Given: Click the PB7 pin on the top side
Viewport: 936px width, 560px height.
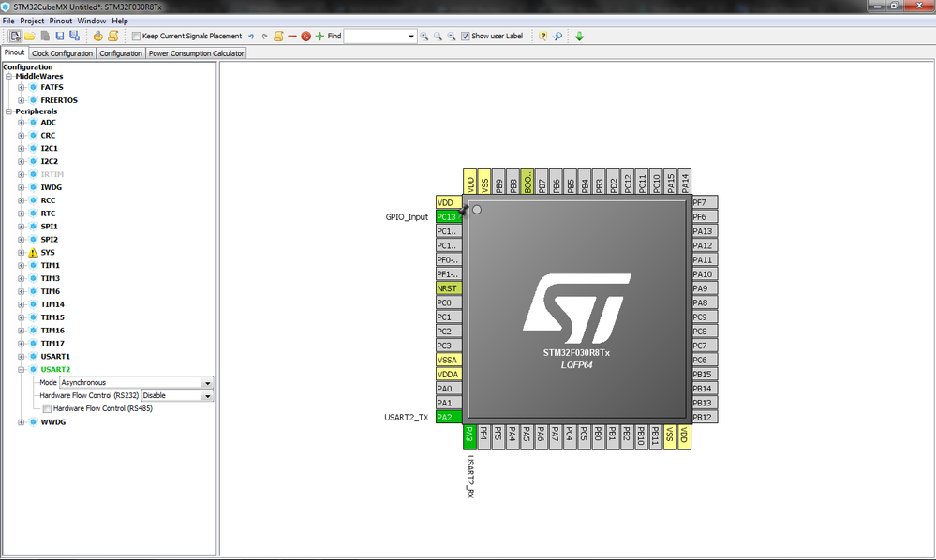Looking at the screenshot, I should click(542, 181).
